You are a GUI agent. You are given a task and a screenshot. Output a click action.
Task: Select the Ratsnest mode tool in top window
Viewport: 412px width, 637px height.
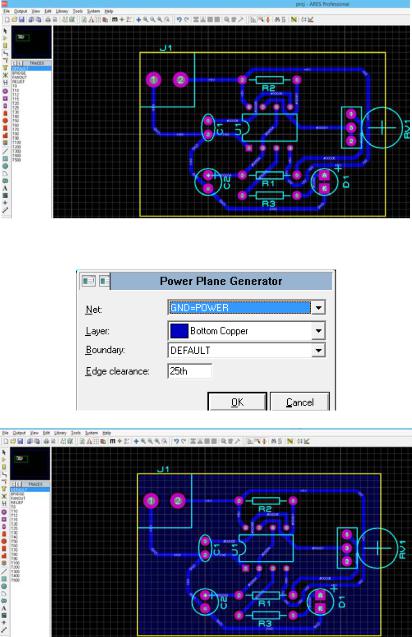[5, 75]
